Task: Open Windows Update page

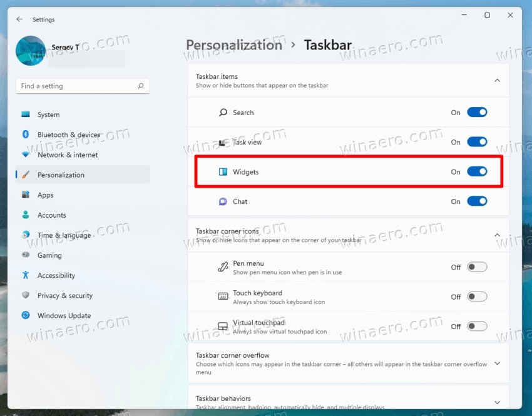Action: 83,315
